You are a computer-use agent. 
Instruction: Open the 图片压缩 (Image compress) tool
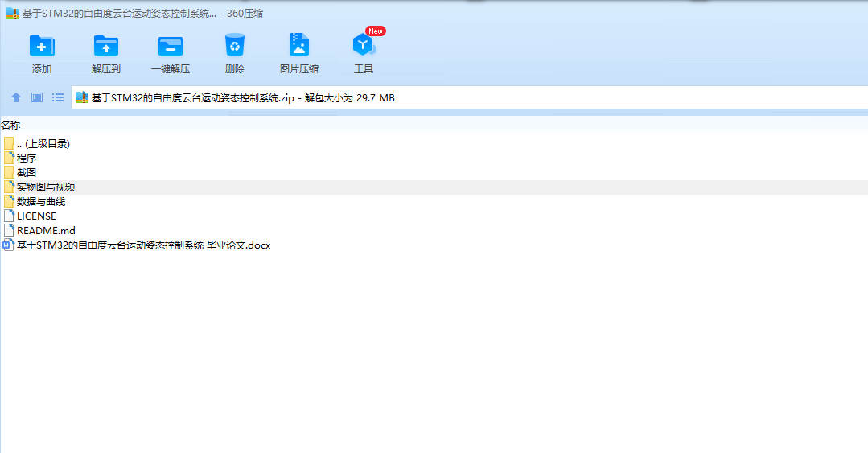tap(299, 45)
